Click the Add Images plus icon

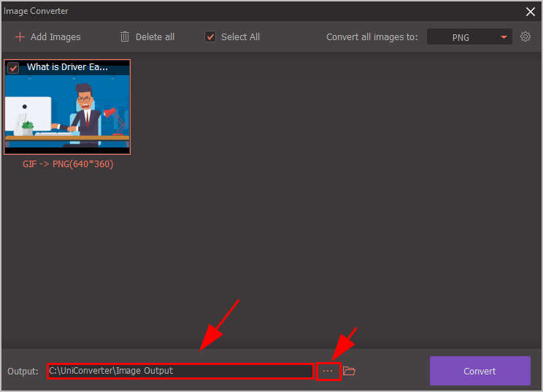coord(20,37)
